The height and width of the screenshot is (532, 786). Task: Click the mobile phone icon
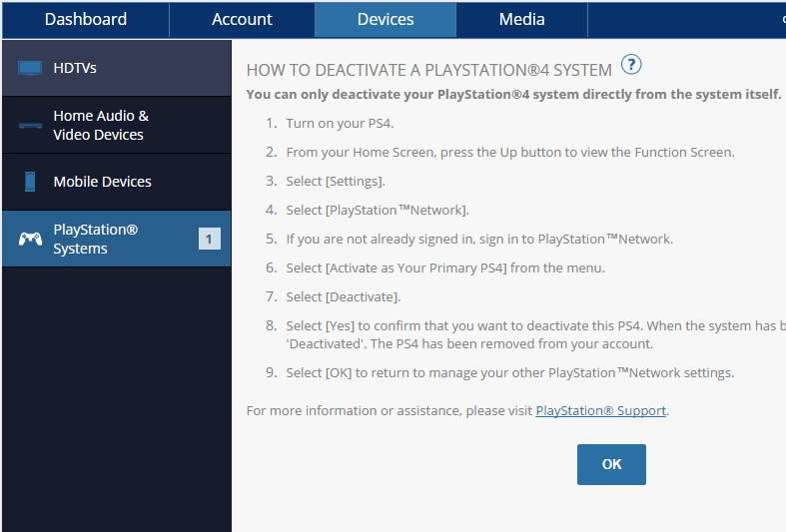click(x=30, y=182)
